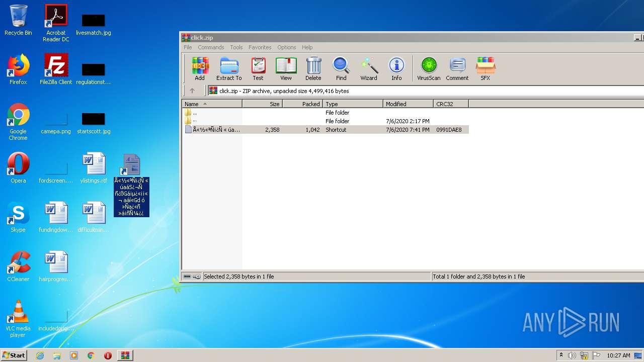Sort by Packed column header
The width and height of the screenshot is (644, 362).
(302, 104)
